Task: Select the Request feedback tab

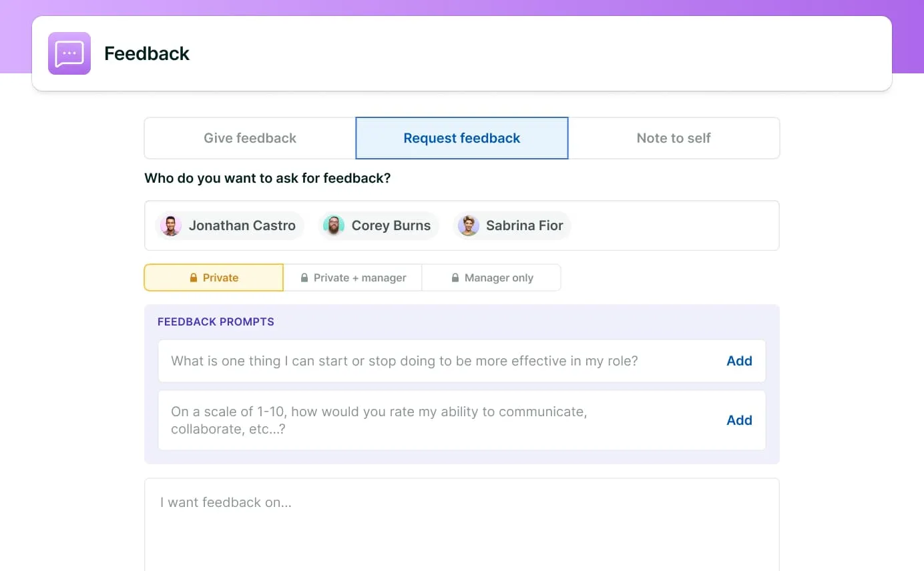Action: pyautogui.click(x=461, y=138)
